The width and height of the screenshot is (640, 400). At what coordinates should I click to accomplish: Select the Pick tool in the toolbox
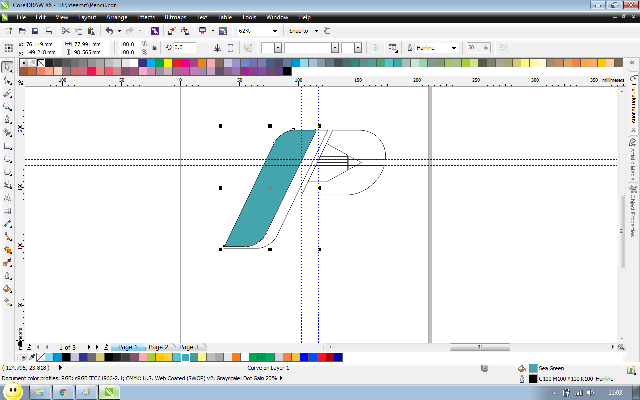7,68
